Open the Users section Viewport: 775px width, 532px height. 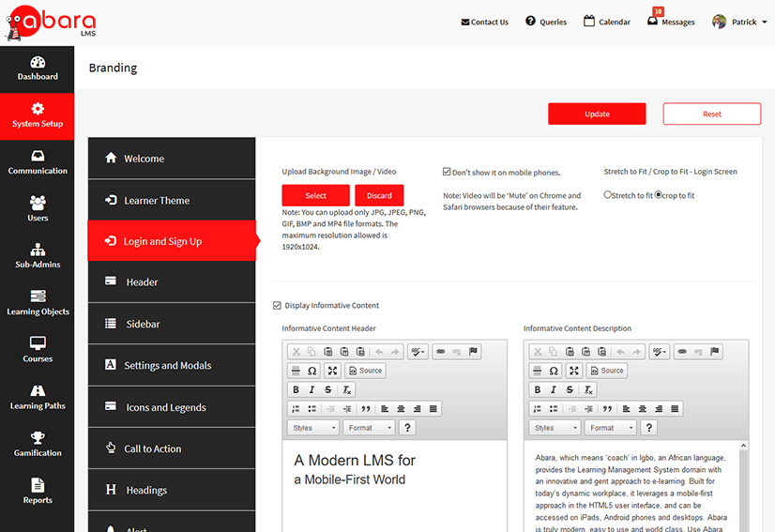[38, 210]
